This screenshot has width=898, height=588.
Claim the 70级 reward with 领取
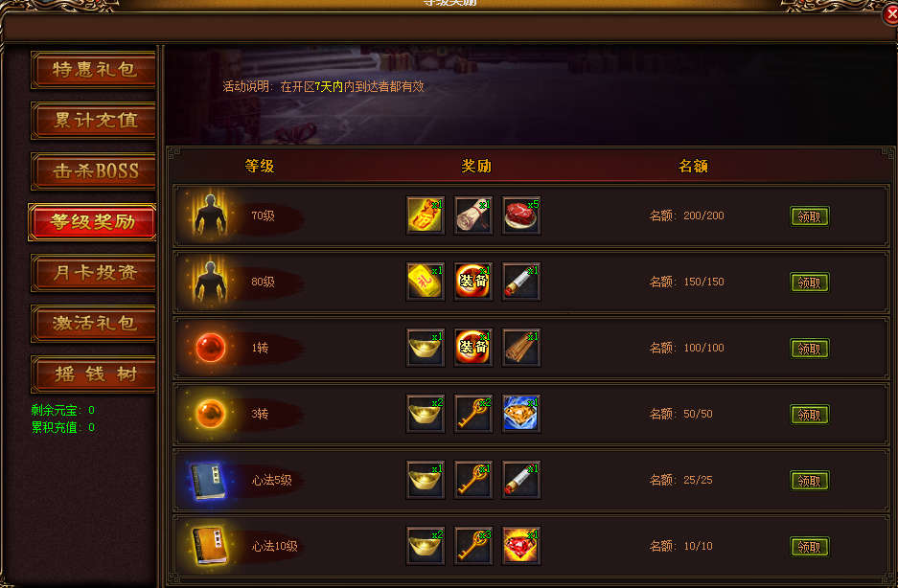pos(809,216)
